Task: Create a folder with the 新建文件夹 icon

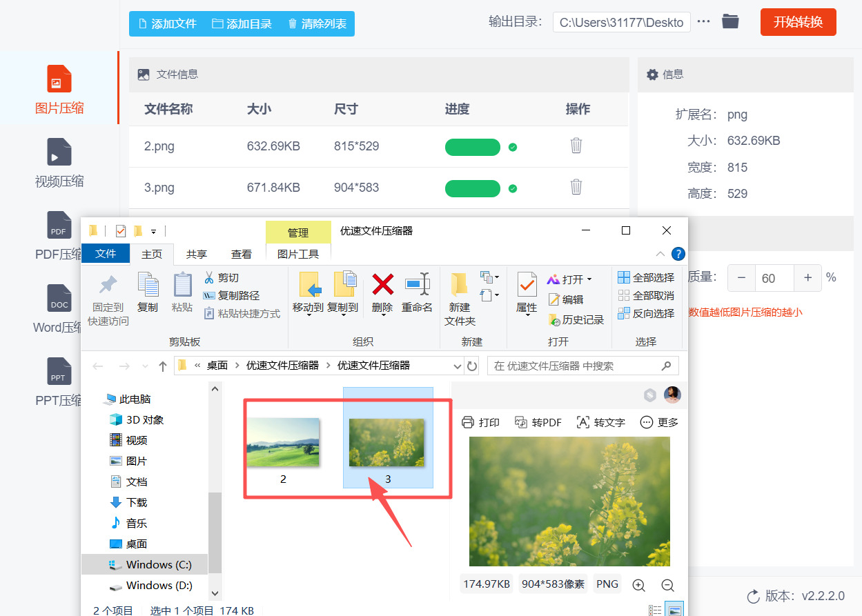Action: (x=460, y=297)
